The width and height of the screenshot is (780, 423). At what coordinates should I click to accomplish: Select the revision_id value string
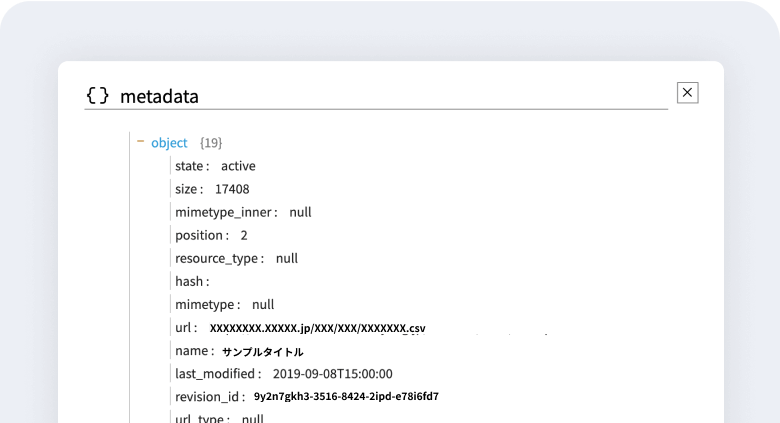(x=346, y=397)
